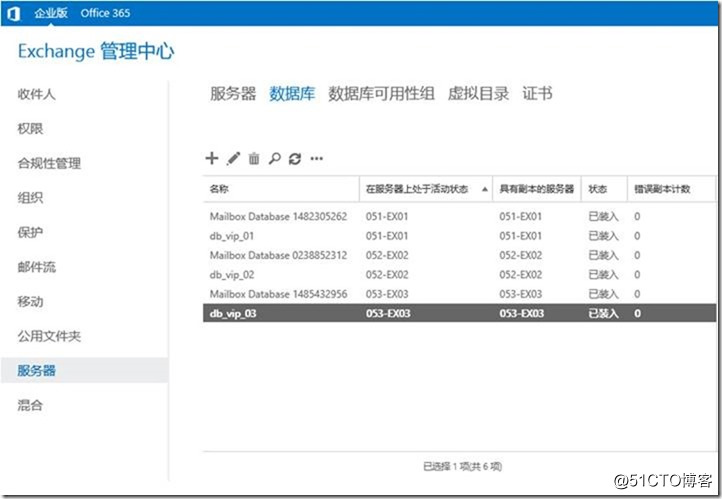This screenshot has width=722, height=499.
Task: Sort by 状态 column header
Action: pos(604,189)
